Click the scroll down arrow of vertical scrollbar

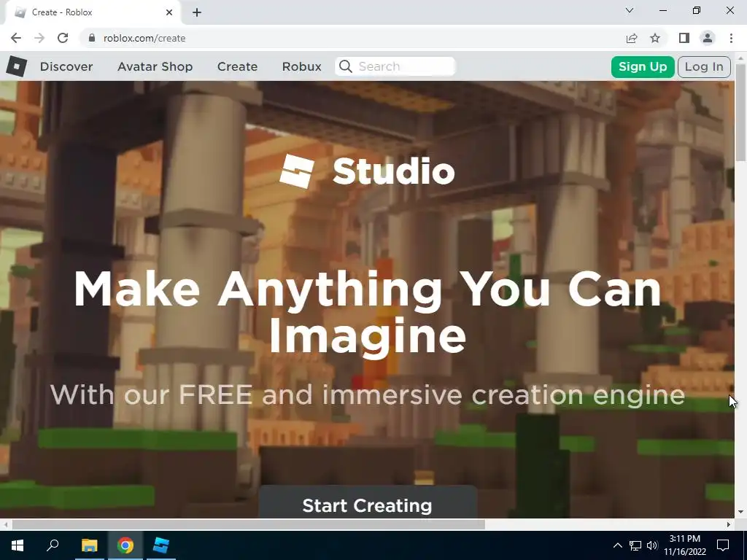click(x=740, y=512)
